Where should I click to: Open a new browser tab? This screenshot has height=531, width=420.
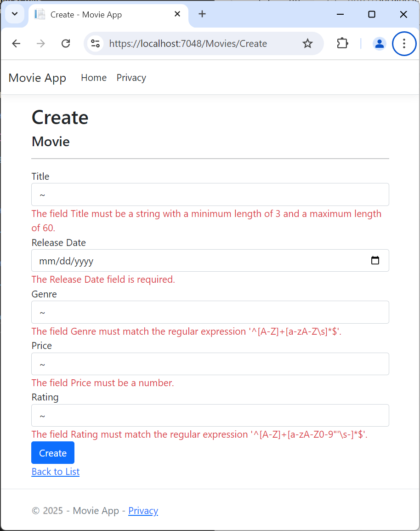202,14
